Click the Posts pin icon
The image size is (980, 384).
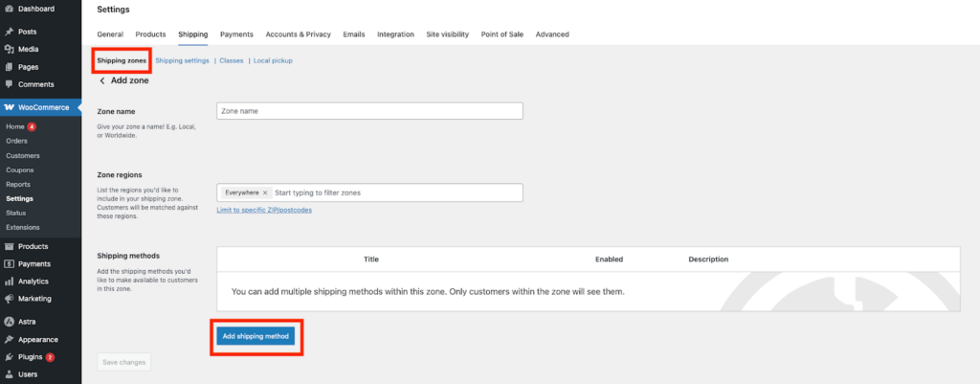coord(10,32)
